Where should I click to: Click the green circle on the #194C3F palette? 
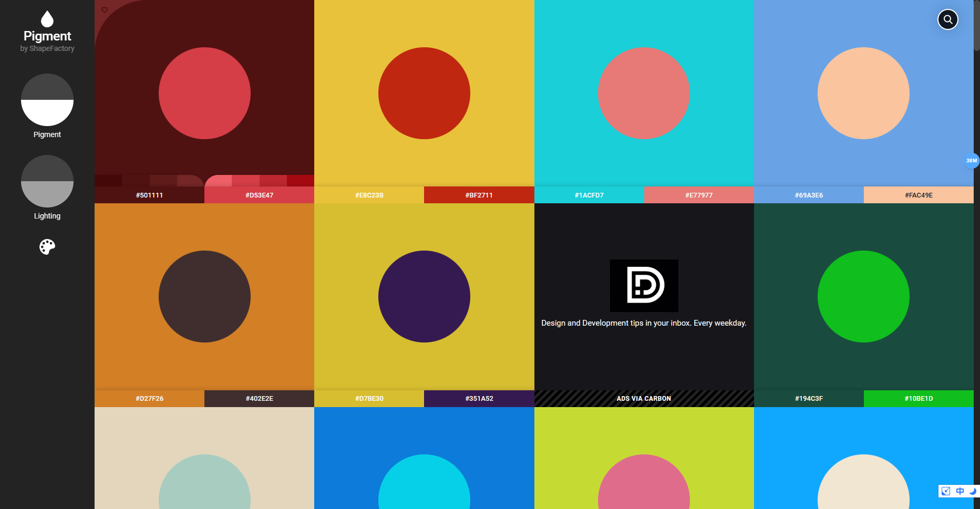pyautogui.click(x=863, y=296)
